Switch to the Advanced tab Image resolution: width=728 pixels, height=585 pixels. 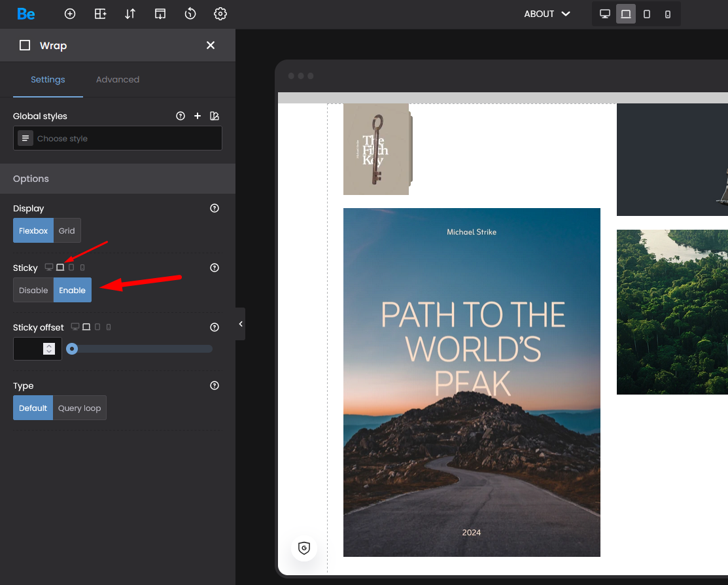(x=118, y=80)
